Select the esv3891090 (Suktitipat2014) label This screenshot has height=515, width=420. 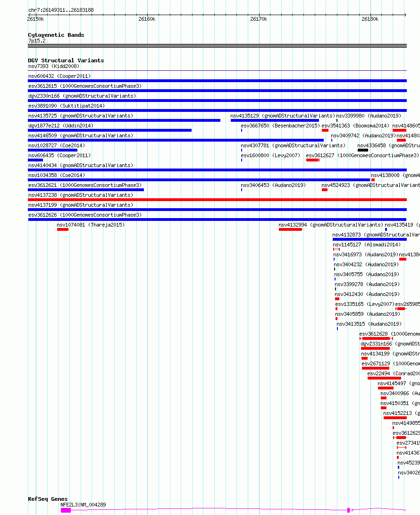tap(67, 106)
